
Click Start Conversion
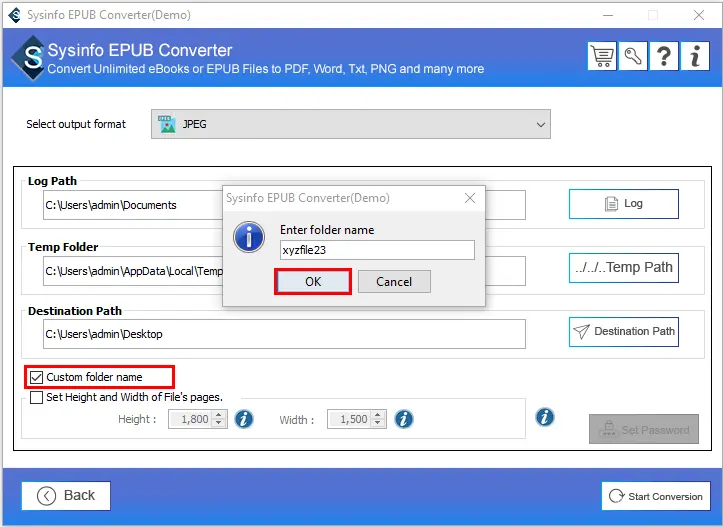pos(656,496)
